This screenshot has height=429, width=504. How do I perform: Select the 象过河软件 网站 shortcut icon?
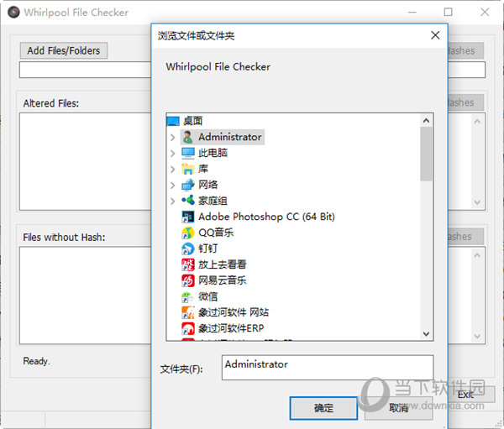point(187,312)
